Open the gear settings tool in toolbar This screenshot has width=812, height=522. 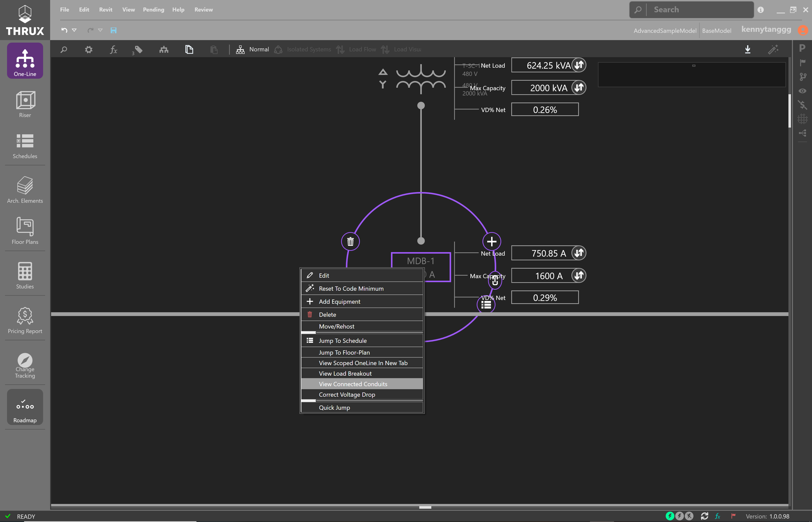[x=88, y=49]
